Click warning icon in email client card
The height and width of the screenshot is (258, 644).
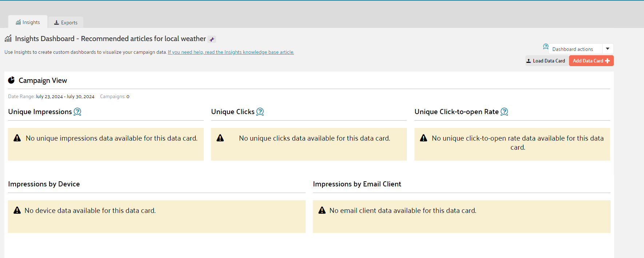pos(322,210)
